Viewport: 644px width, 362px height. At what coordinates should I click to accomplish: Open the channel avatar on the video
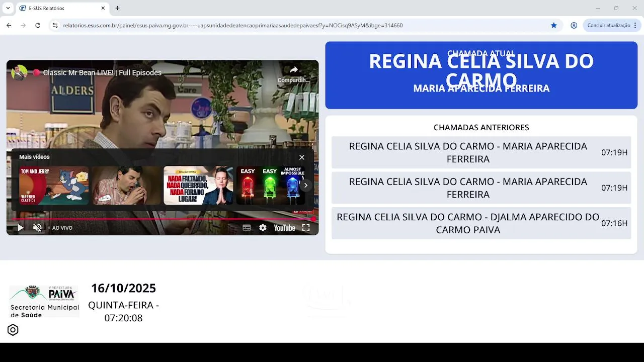pos(19,72)
